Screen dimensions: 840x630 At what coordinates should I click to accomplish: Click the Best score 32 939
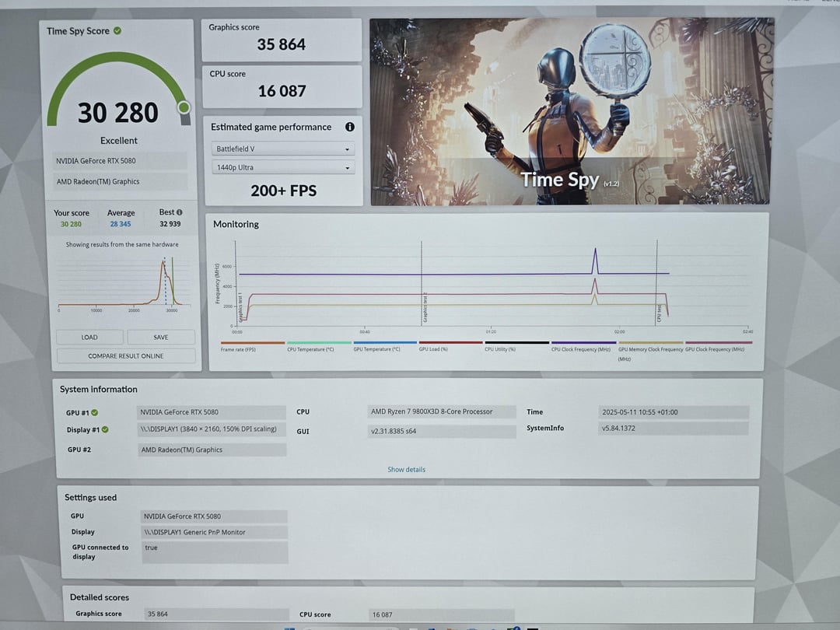pos(170,224)
